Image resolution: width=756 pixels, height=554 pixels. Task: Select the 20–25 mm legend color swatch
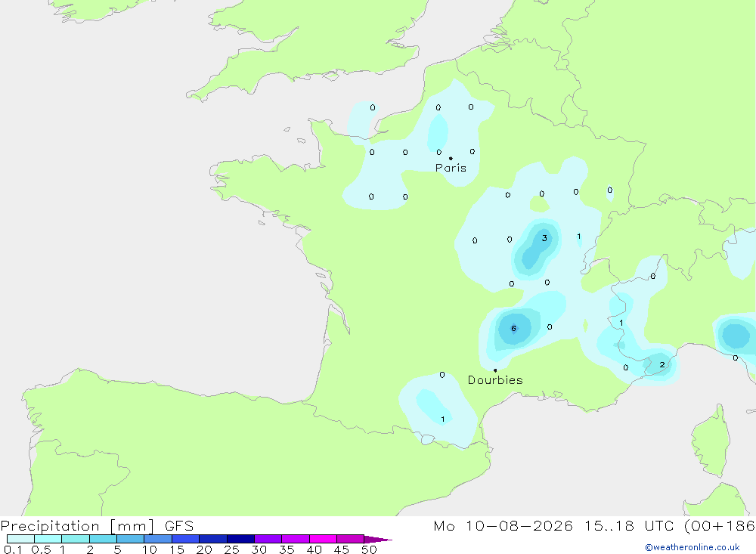(x=213, y=539)
